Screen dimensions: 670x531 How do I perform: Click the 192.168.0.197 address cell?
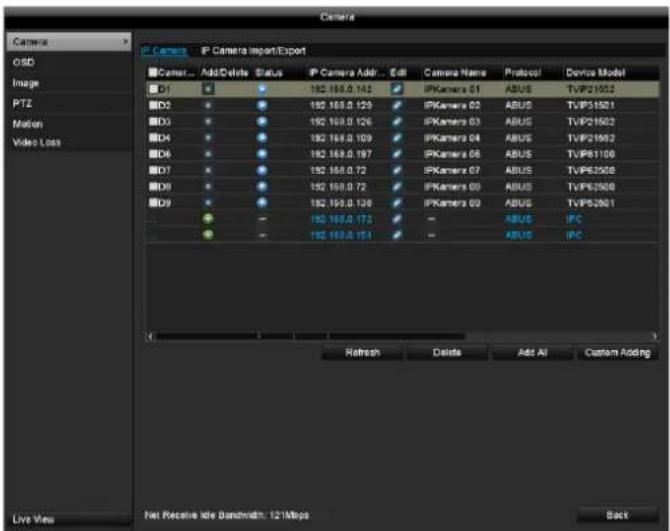341,154
